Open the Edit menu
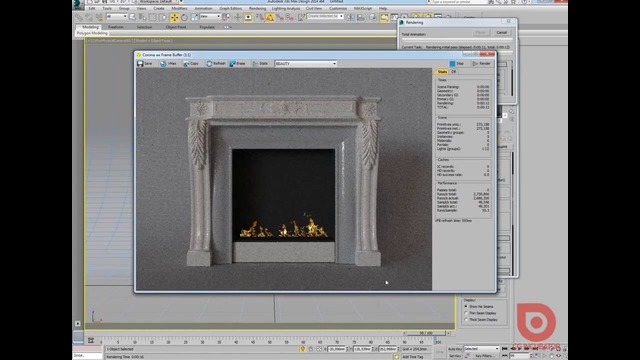640x360 pixels. 92,8
